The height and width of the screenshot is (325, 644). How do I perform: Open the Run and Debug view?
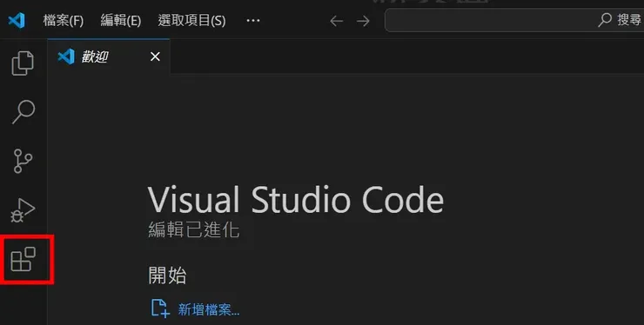(x=23, y=210)
